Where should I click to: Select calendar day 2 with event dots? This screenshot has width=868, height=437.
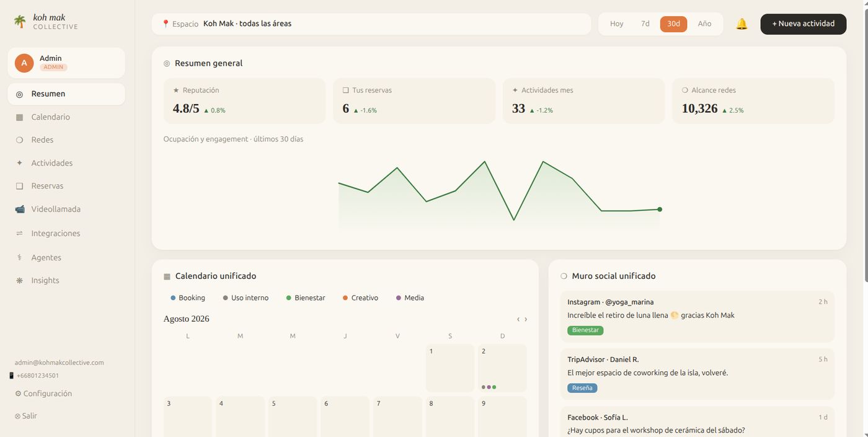click(502, 368)
